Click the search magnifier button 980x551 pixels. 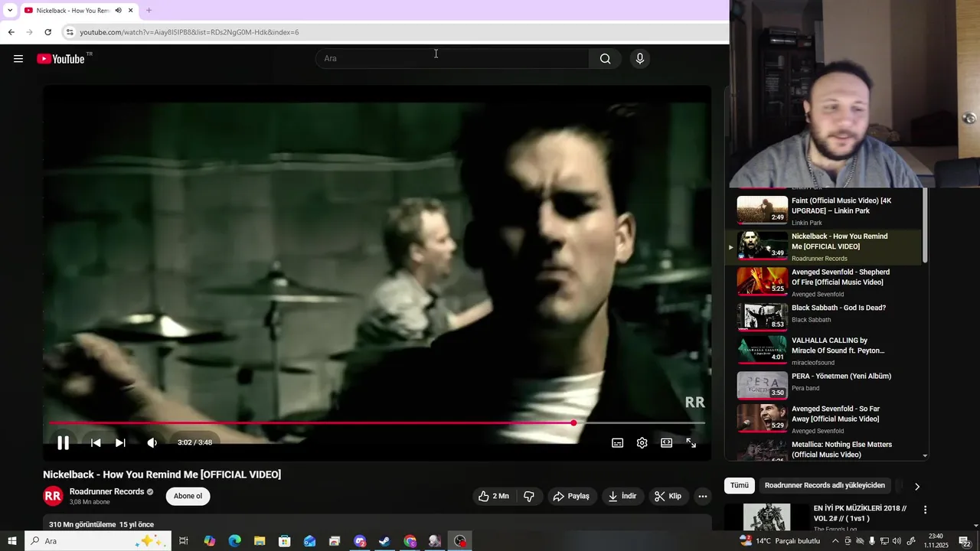tap(605, 59)
